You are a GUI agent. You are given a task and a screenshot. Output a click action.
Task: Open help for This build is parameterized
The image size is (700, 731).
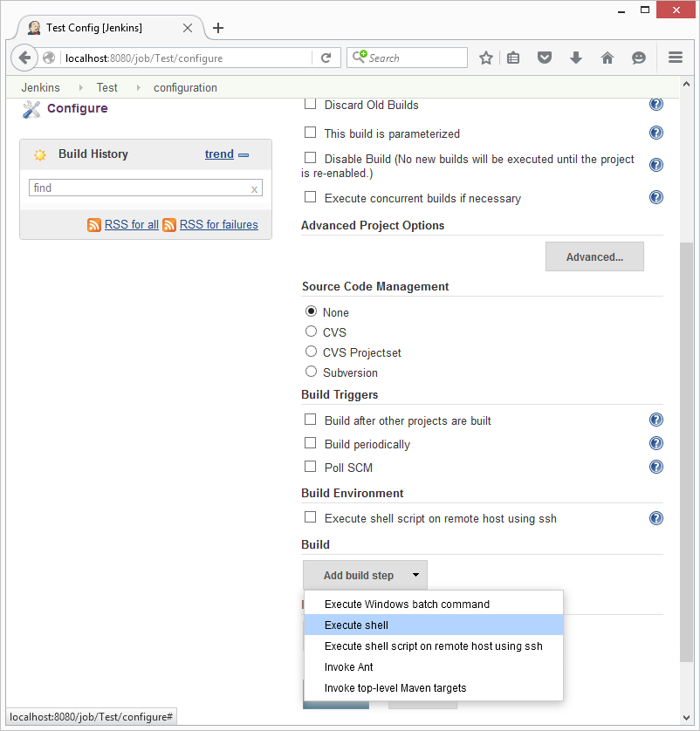click(x=656, y=133)
